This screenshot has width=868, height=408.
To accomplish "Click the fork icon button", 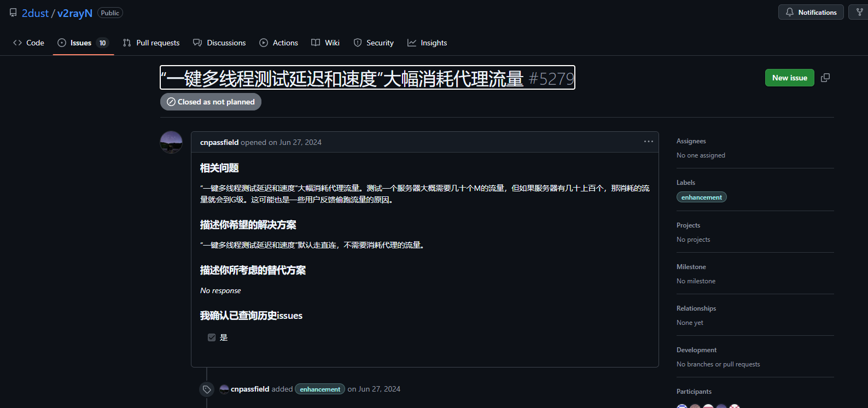I will tap(859, 12).
